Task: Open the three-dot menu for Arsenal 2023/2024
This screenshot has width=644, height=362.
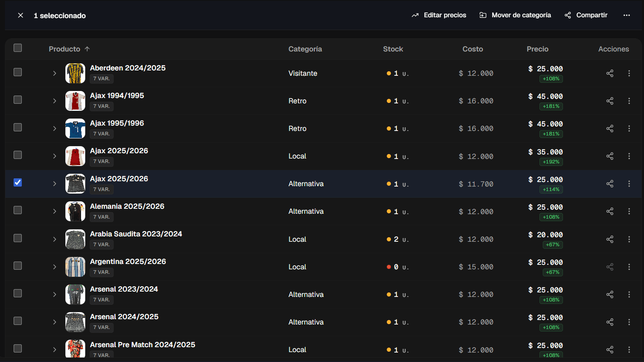Action: tap(629, 294)
